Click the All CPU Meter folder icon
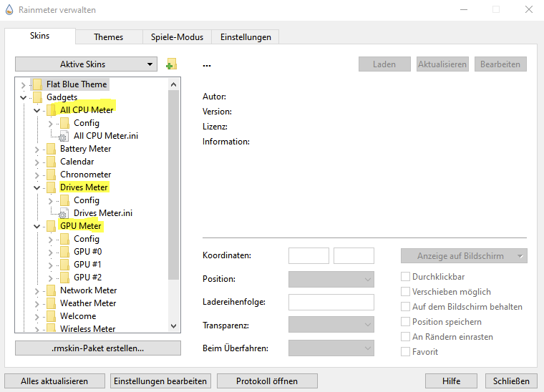The height and width of the screenshot is (392, 544). (x=51, y=110)
